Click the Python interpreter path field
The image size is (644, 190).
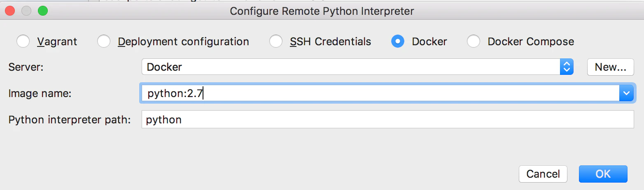pos(387,120)
